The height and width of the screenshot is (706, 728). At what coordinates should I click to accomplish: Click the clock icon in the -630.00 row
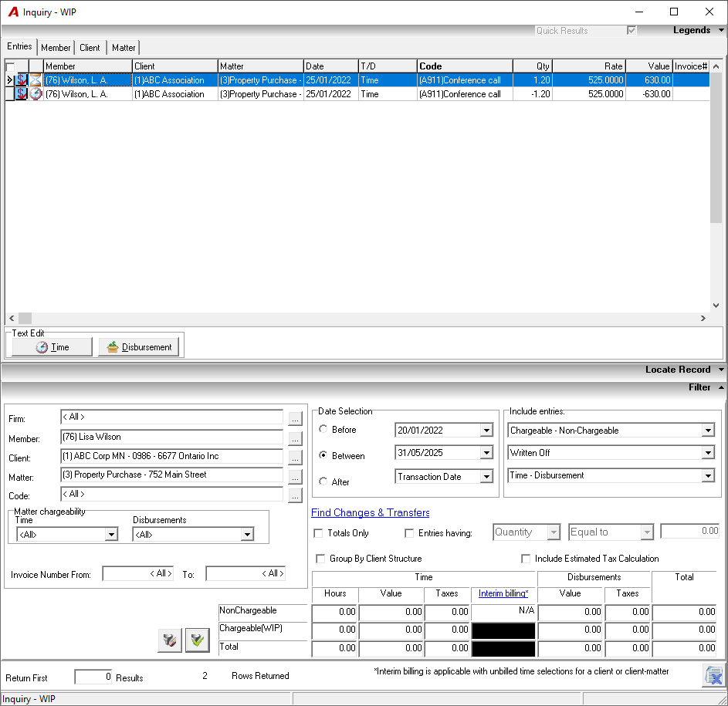36,94
